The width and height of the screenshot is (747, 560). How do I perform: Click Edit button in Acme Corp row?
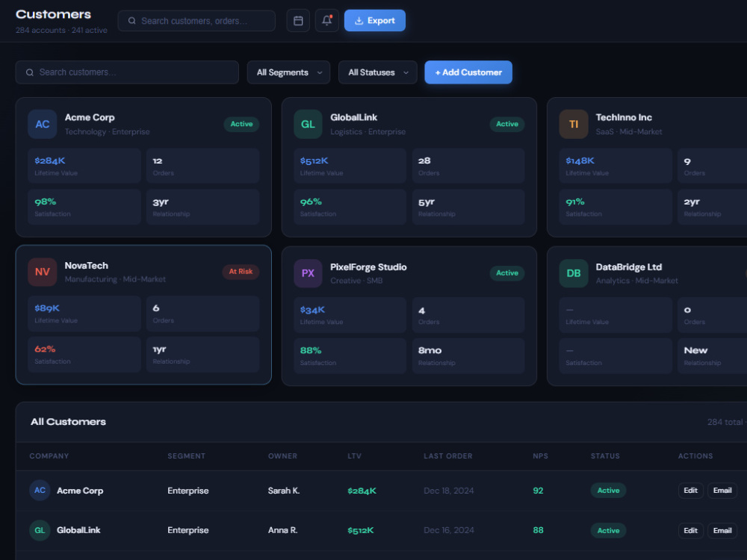click(691, 491)
